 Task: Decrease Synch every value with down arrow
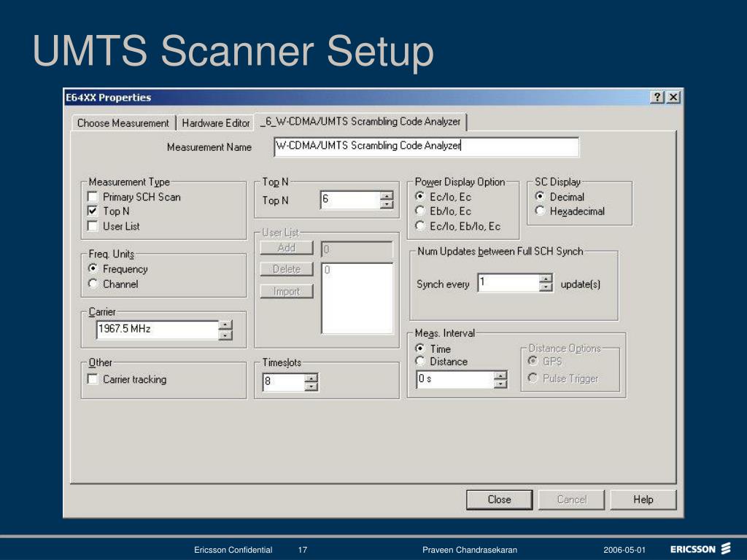coord(546,287)
